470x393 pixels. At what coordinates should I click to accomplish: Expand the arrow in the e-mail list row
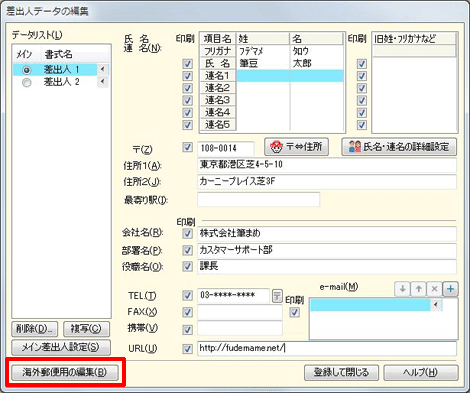coord(436,305)
